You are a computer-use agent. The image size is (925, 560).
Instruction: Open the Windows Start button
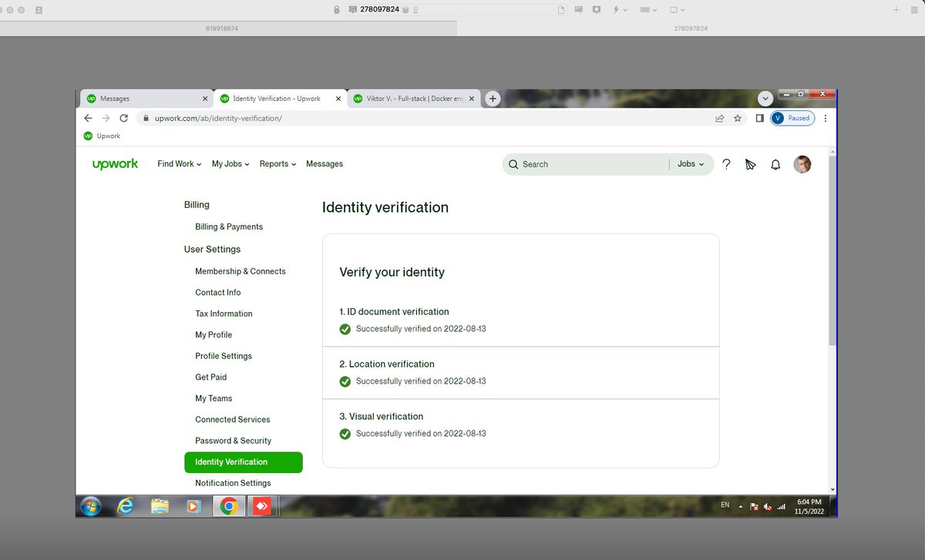click(x=90, y=506)
